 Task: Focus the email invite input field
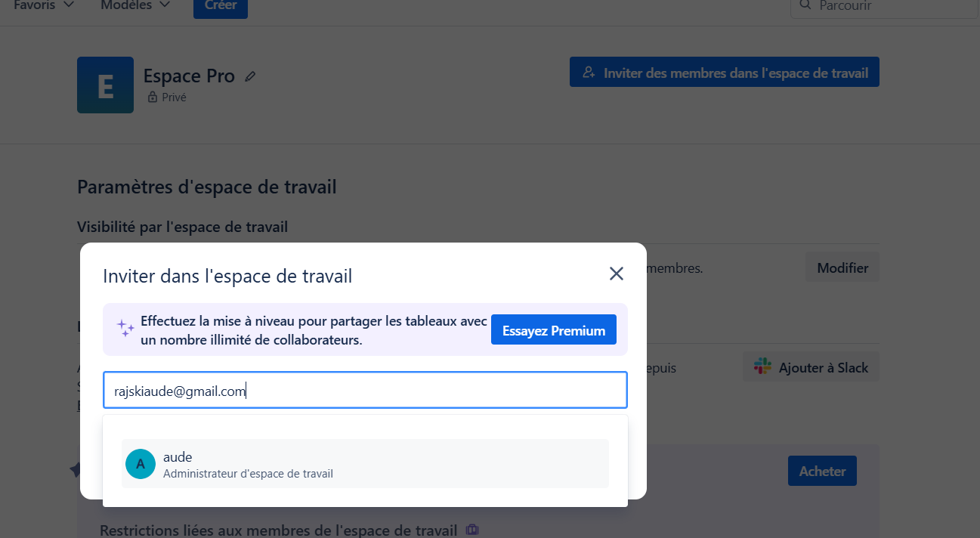[x=365, y=391]
